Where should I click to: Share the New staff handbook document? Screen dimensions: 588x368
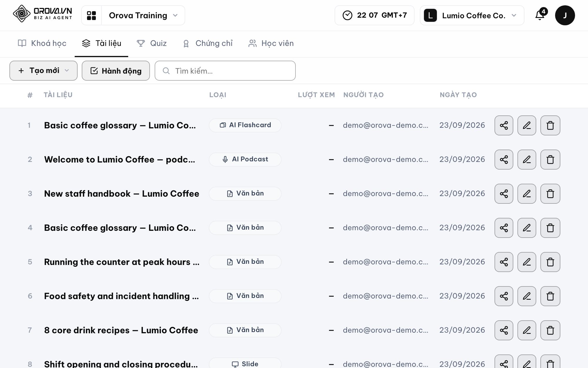click(x=504, y=194)
